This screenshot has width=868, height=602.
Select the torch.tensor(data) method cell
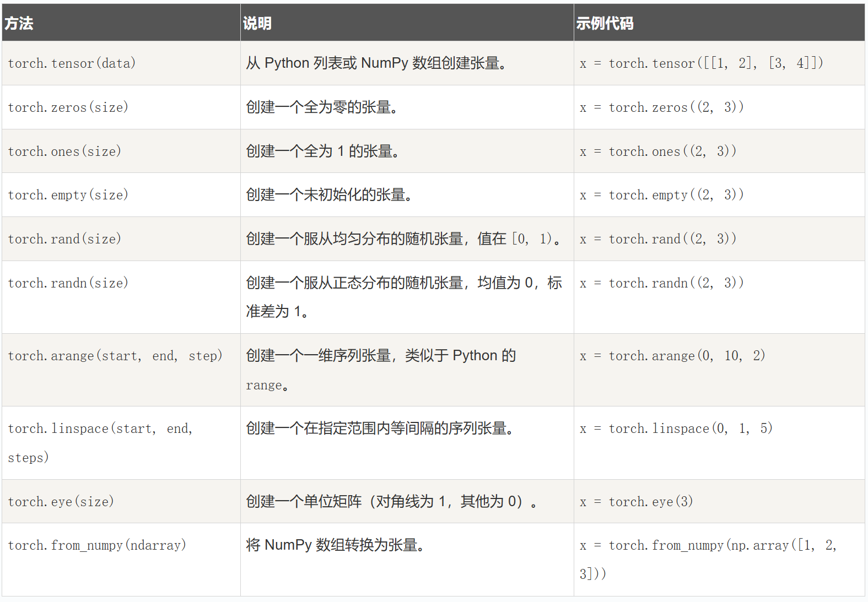coord(72,63)
